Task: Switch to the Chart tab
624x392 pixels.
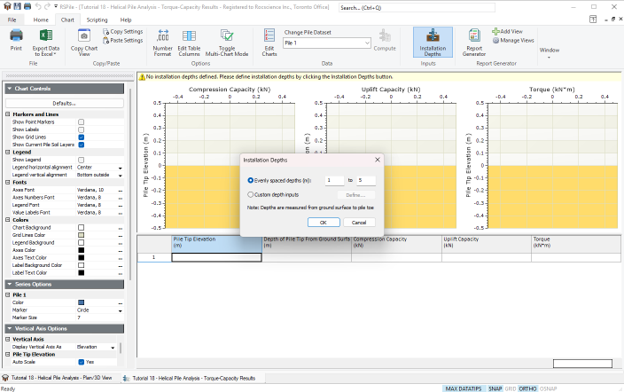Action: click(x=67, y=20)
